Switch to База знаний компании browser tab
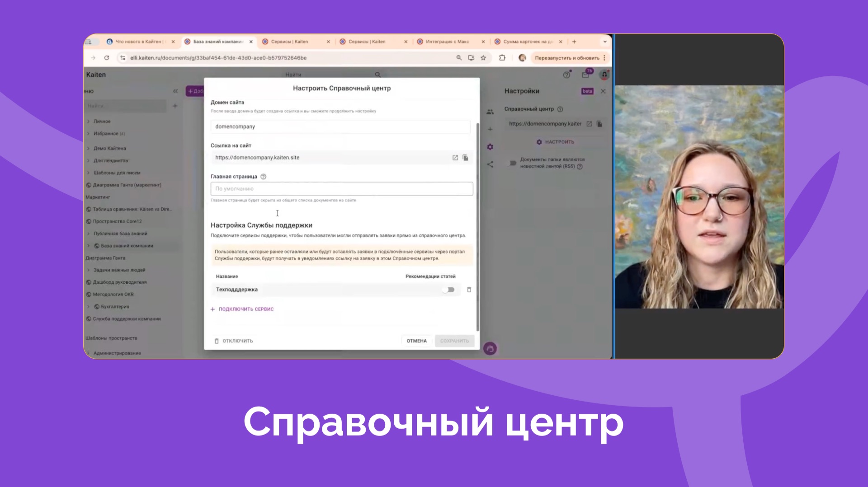Screen dimensions: 868x487 [x=219, y=42]
